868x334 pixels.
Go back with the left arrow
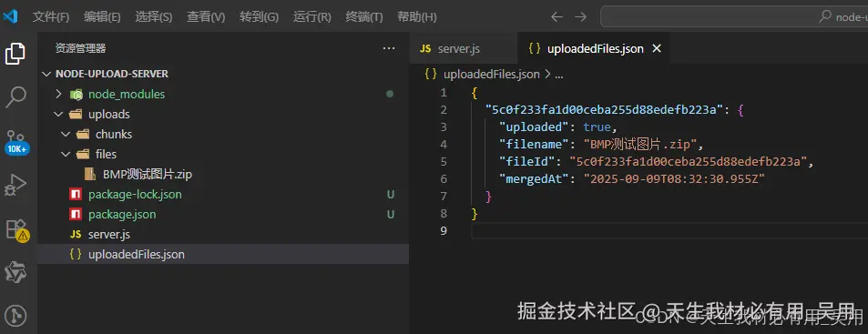[x=557, y=17]
